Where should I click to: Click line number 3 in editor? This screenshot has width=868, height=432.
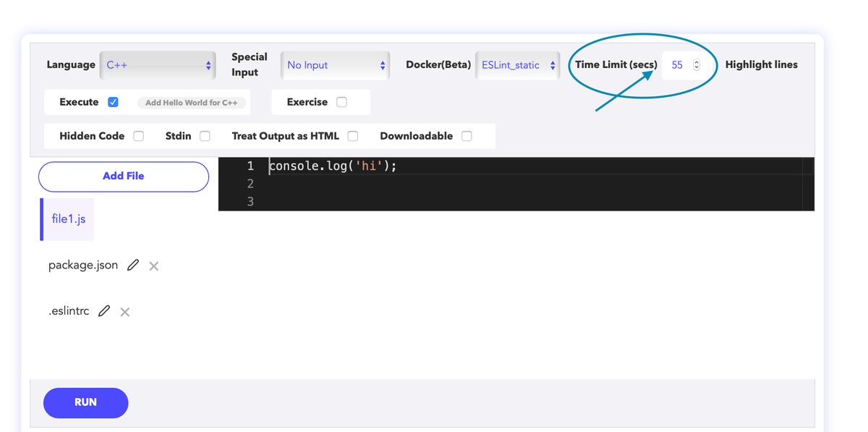pyautogui.click(x=250, y=202)
